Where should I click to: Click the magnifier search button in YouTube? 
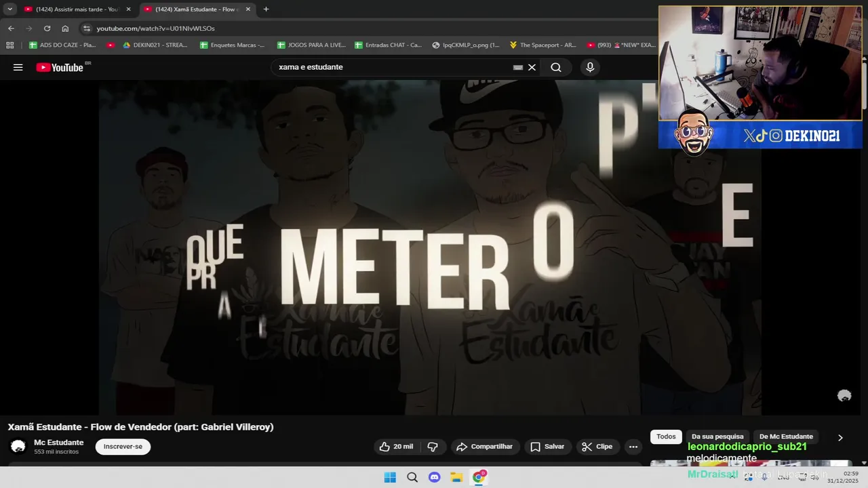click(556, 67)
